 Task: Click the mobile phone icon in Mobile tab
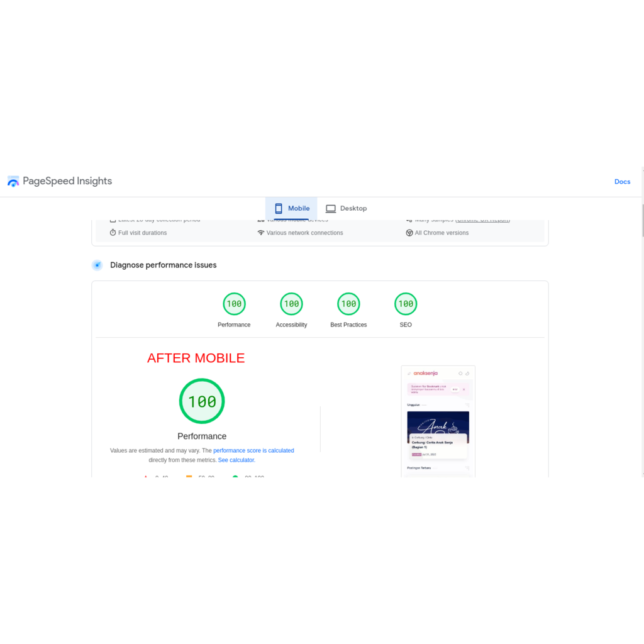279,209
